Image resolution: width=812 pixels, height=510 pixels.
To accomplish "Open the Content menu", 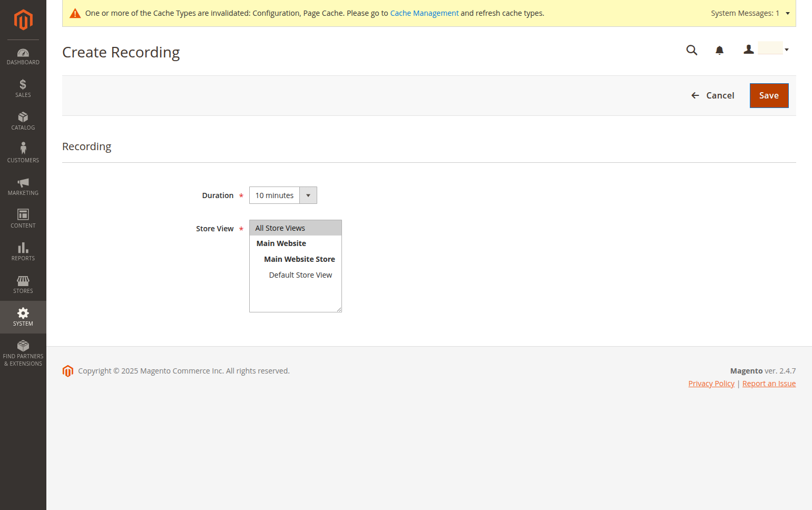I will 23,219.
